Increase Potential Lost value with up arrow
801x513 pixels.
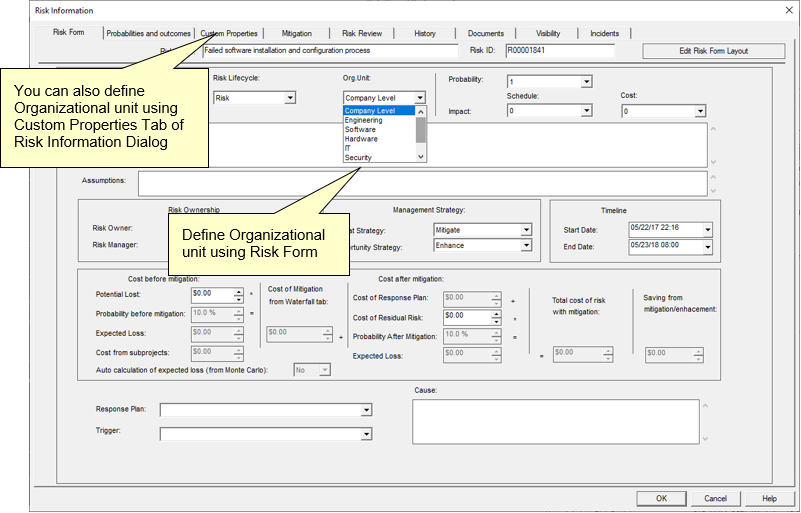pos(238,290)
